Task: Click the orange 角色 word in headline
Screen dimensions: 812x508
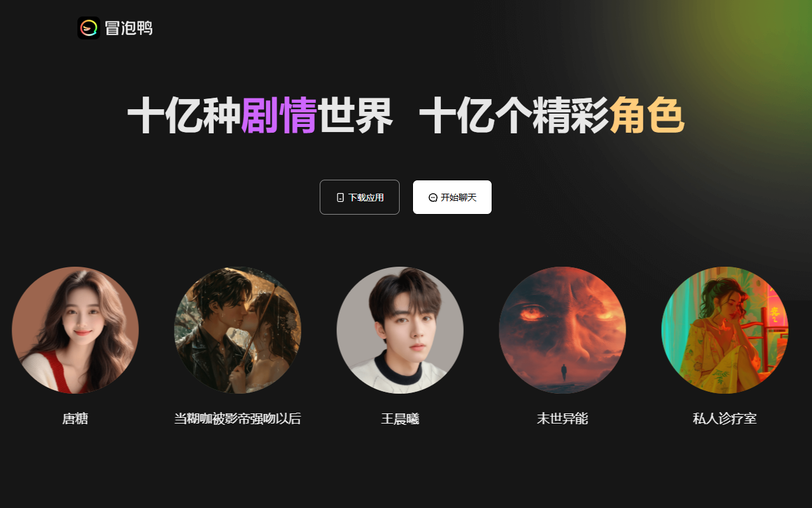Action: pyautogui.click(x=647, y=116)
